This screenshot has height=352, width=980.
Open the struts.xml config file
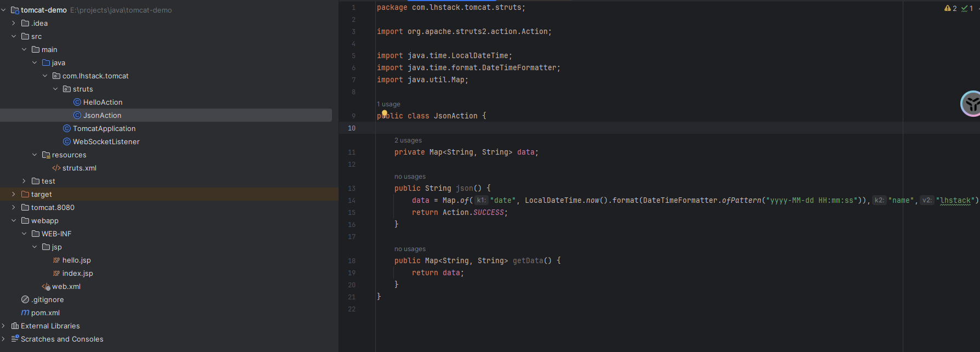click(x=79, y=168)
